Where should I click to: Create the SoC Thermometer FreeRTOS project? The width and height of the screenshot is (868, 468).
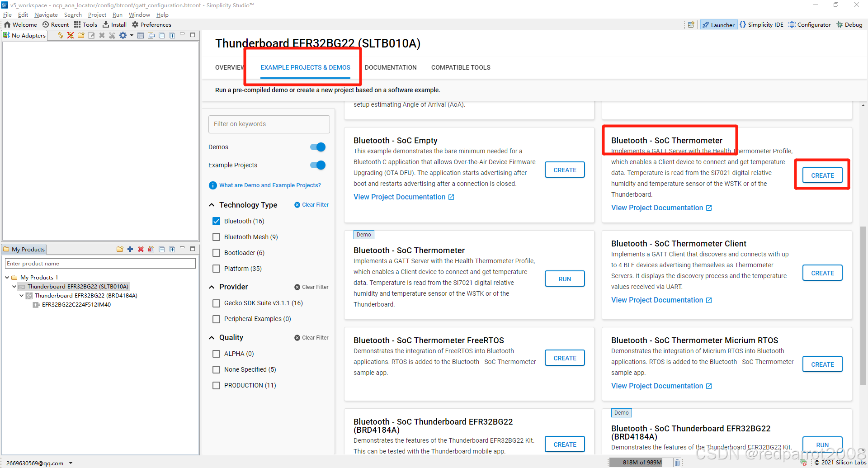[565, 358]
